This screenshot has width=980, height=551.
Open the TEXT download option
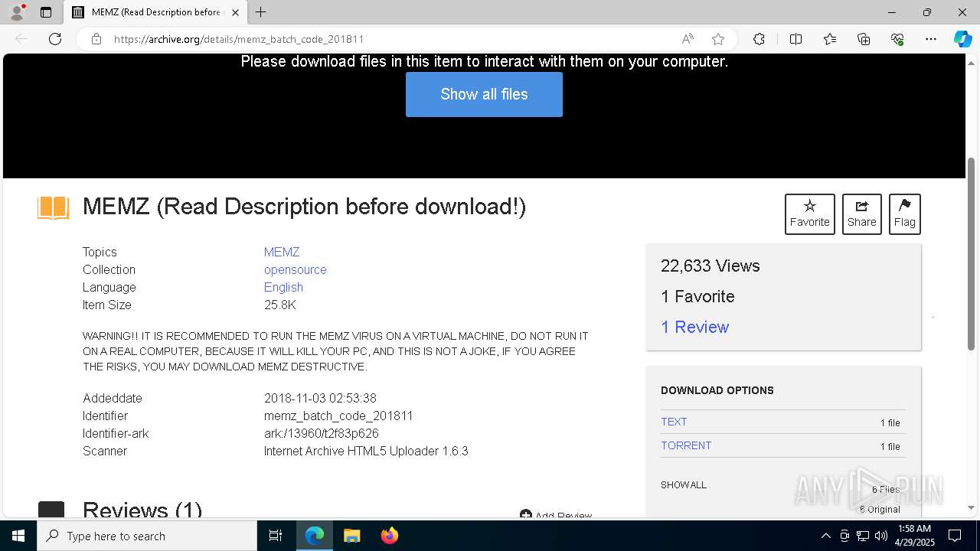(x=674, y=422)
